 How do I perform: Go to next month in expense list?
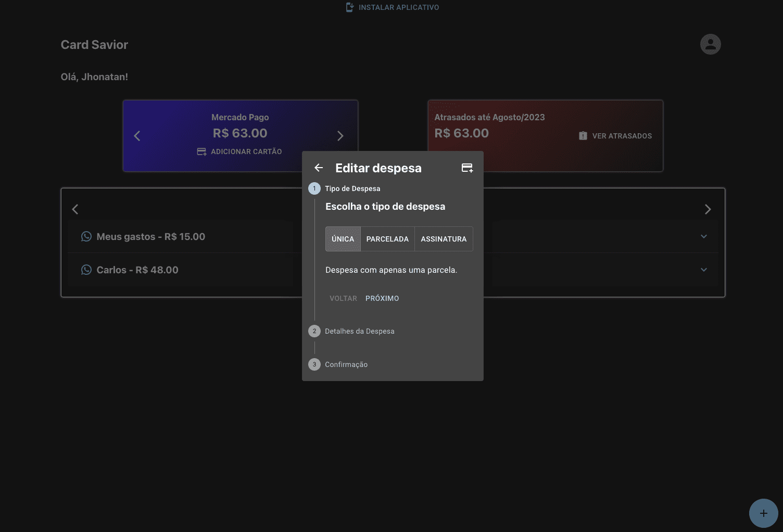[x=708, y=209]
